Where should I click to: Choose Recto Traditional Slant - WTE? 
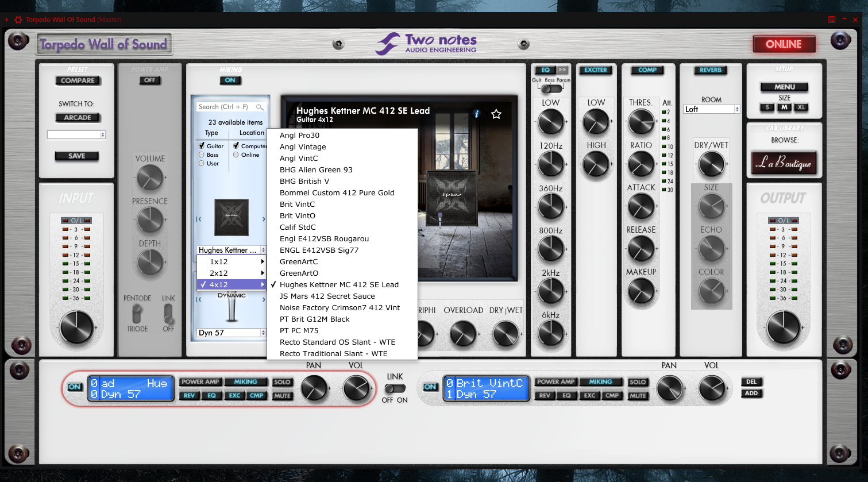342,353
